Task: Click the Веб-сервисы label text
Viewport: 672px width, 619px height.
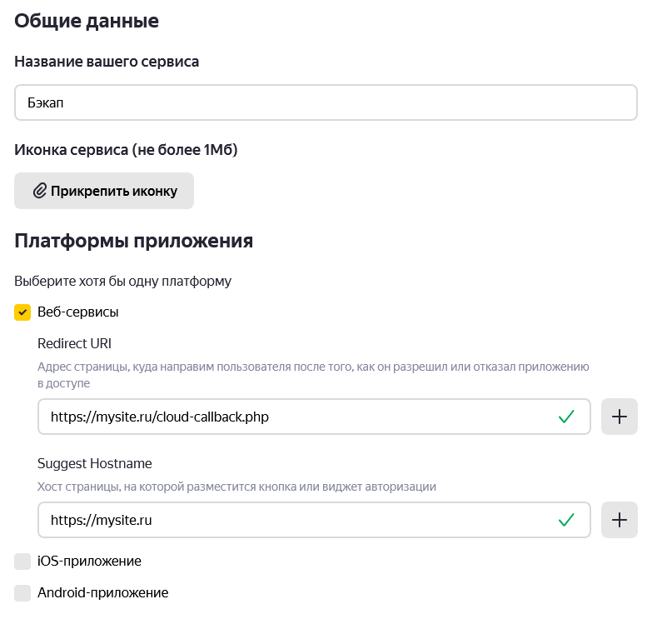Action: (78, 312)
